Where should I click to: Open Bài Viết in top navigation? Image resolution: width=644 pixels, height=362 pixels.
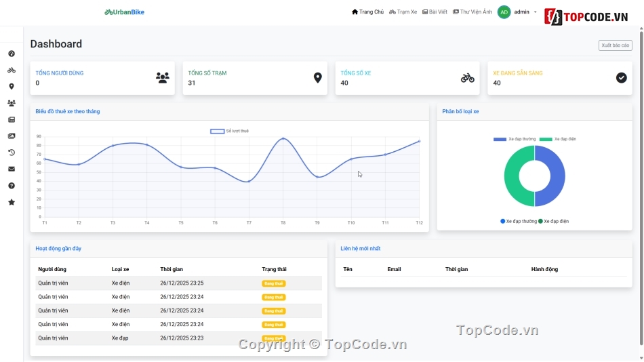pos(435,12)
